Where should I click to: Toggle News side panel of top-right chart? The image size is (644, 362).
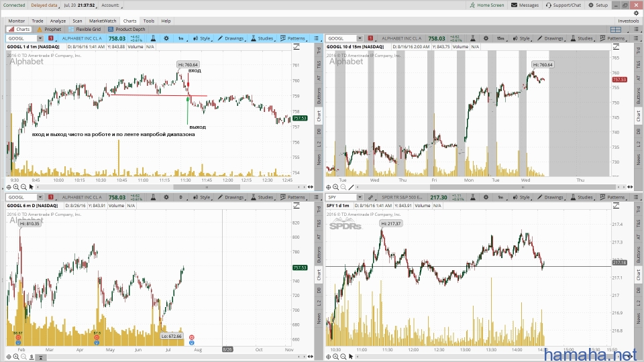pos(638,160)
